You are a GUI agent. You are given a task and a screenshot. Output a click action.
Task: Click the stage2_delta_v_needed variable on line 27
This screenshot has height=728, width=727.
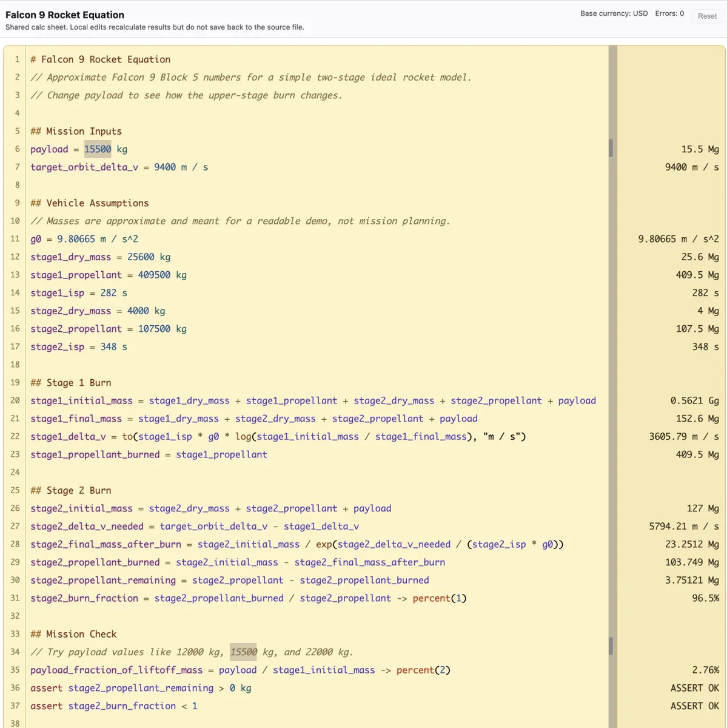click(x=87, y=526)
